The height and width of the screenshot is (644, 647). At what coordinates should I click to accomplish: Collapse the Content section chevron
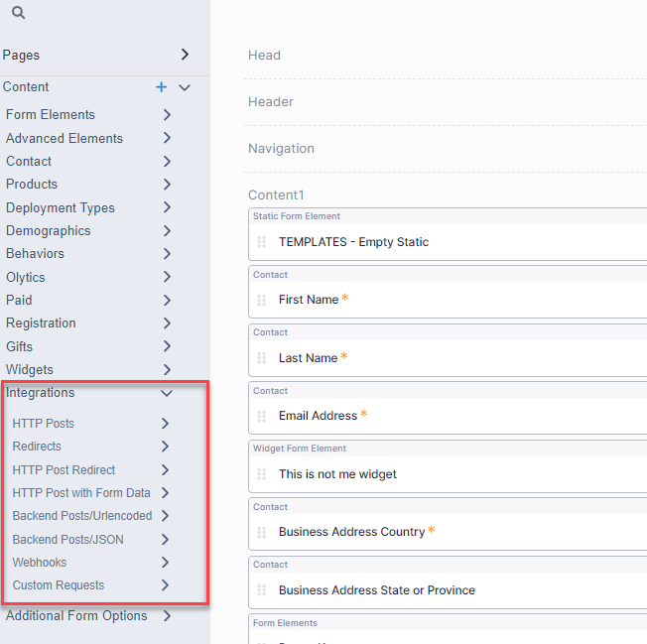(x=185, y=87)
